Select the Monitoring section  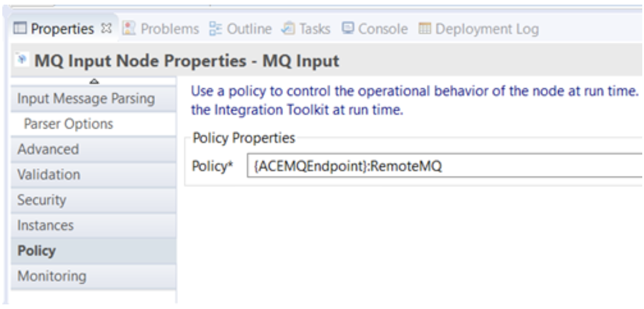[x=93, y=276]
